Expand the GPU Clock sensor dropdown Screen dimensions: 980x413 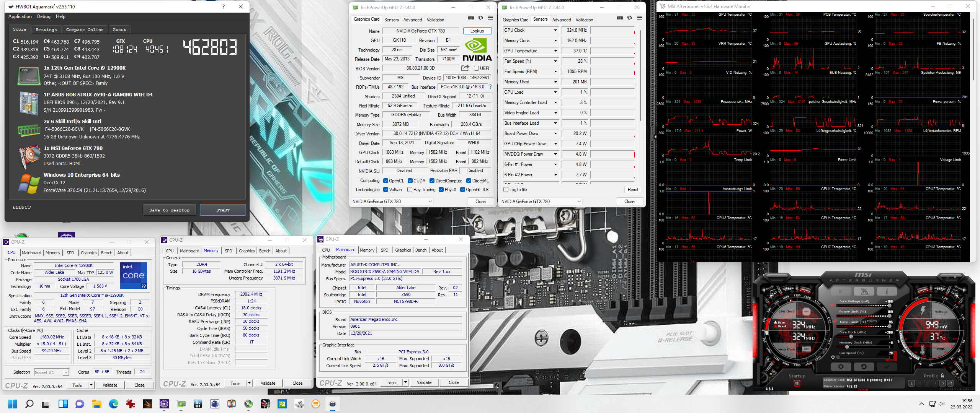click(555, 30)
